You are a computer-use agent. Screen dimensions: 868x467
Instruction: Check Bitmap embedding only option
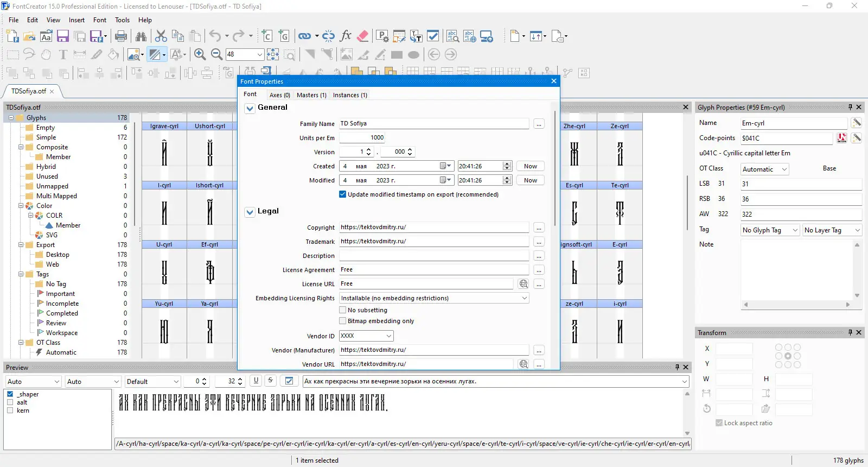pos(343,321)
